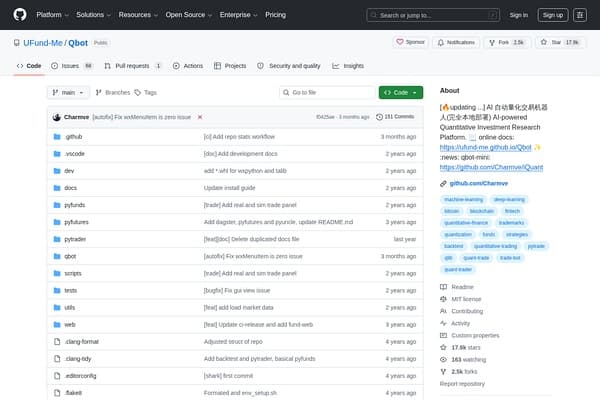Screen dimensions: 600x400
Task: Expand the Resources dropdown menu
Action: click(x=138, y=15)
